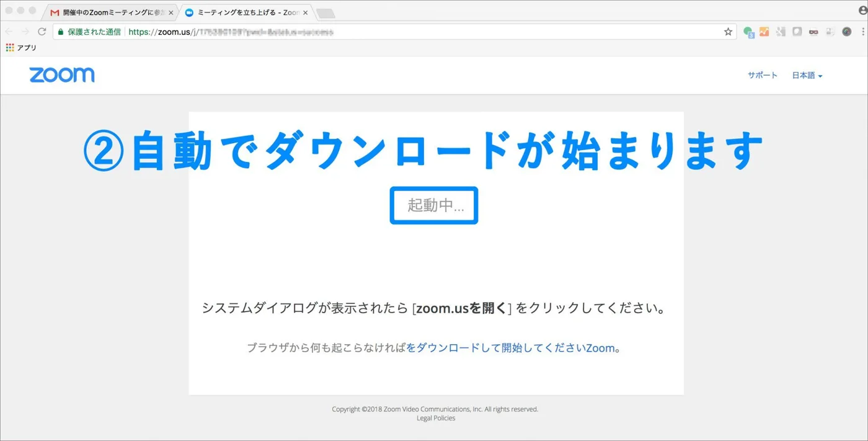Close the Zoom meeting launch tab

coord(305,12)
